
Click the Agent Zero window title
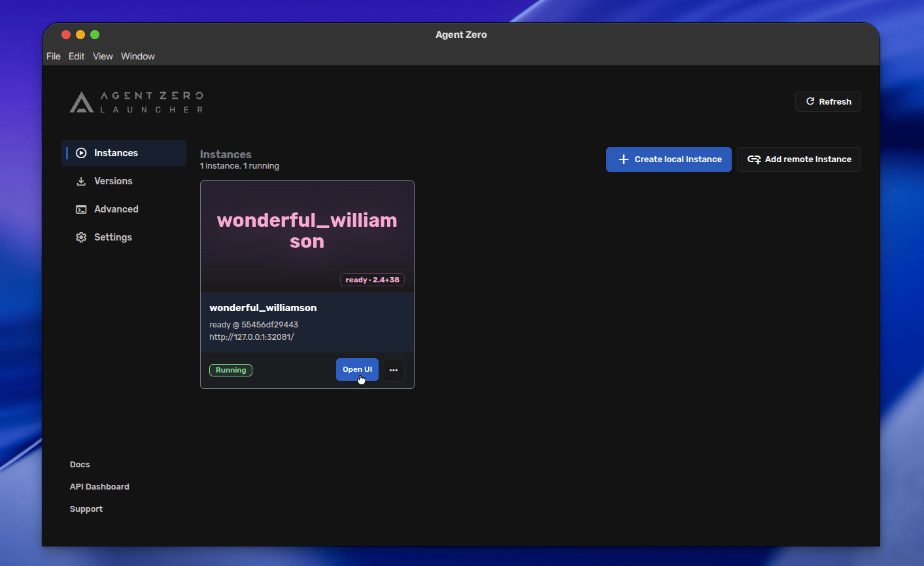coord(461,35)
